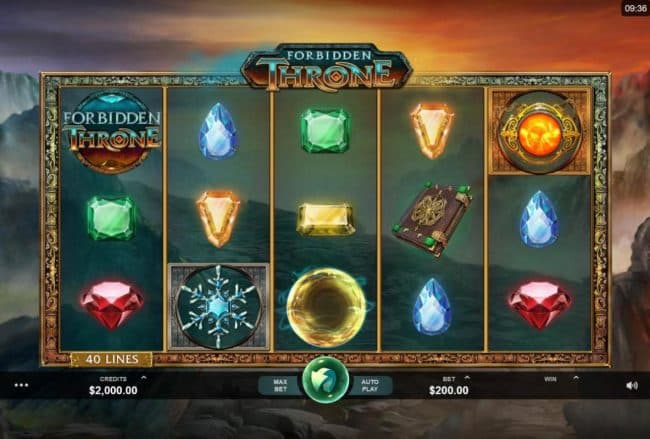Click the 40 Lines label
The height and width of the screenshot is (439, 650).
112,359
